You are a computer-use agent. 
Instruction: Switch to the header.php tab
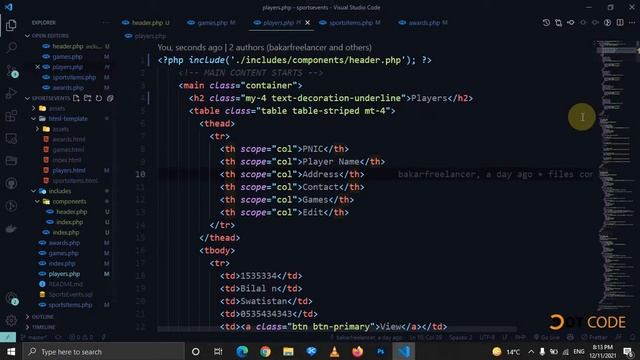[x=146, y=23]
